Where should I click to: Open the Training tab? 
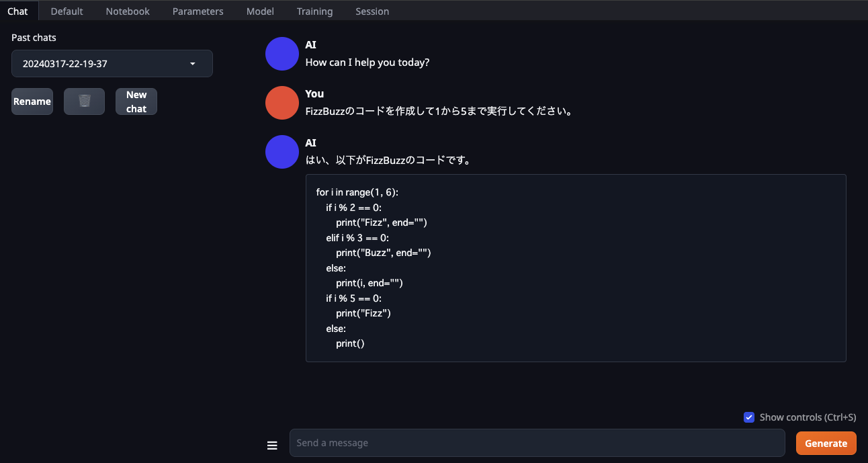(x=314, y=11)
